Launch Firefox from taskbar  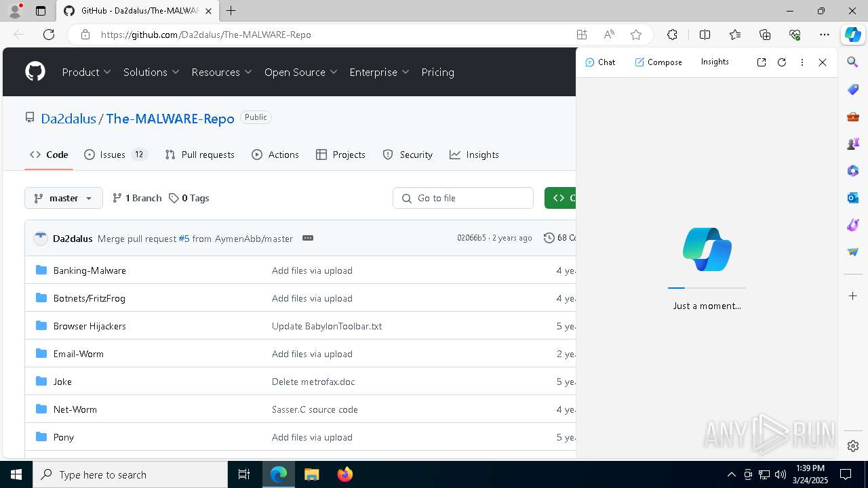click(x=345, y=474)
